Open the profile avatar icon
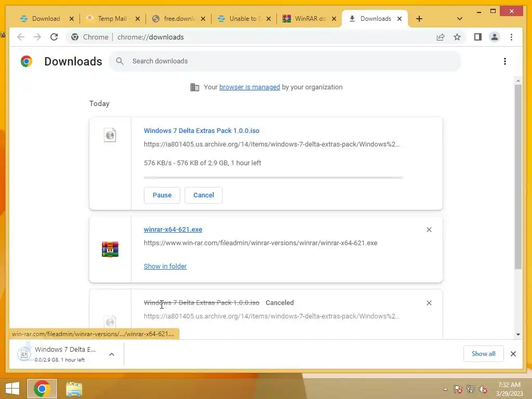532x399 pixels. click(x=495, y=37)
